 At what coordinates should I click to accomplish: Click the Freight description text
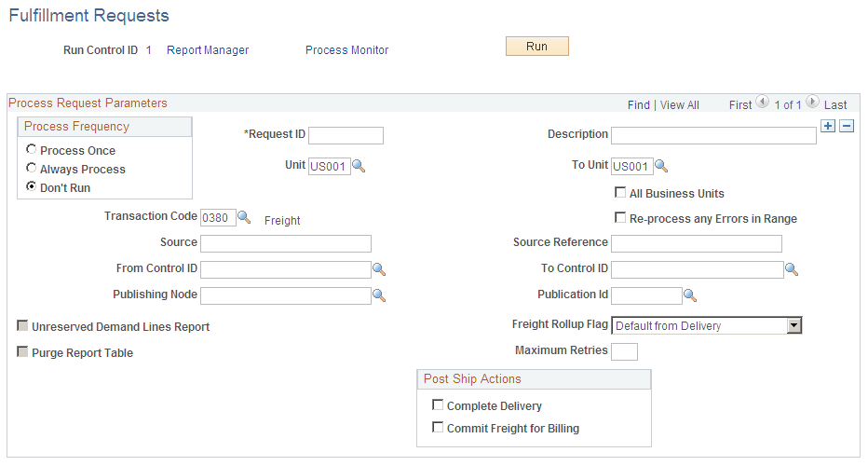point(282,221)
